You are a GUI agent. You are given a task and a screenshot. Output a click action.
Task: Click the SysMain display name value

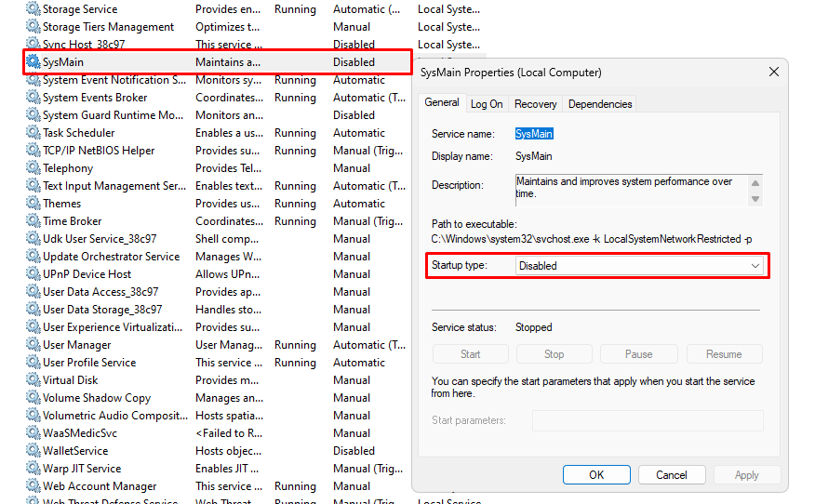tap(533, 156)
